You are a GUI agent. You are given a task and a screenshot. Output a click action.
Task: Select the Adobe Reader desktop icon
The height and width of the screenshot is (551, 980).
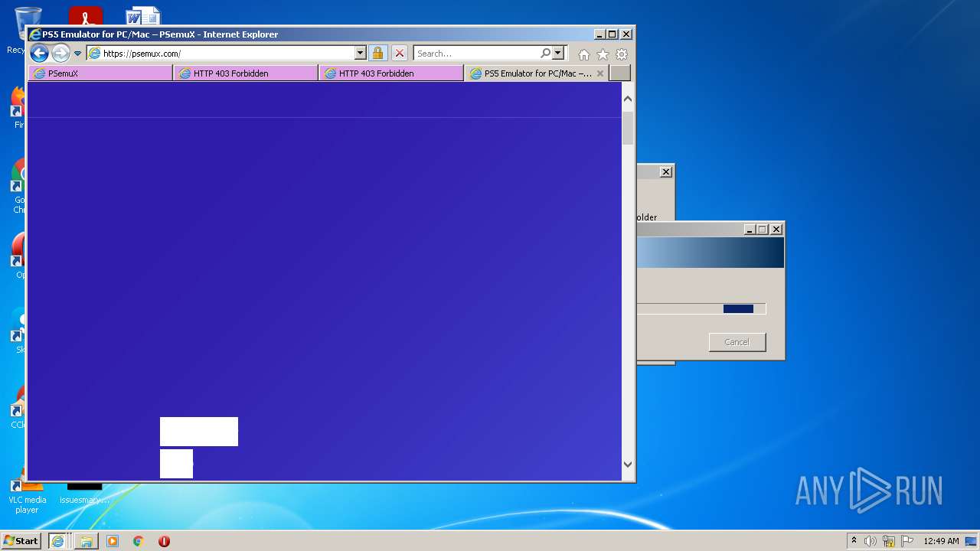[x=85, y=15]
